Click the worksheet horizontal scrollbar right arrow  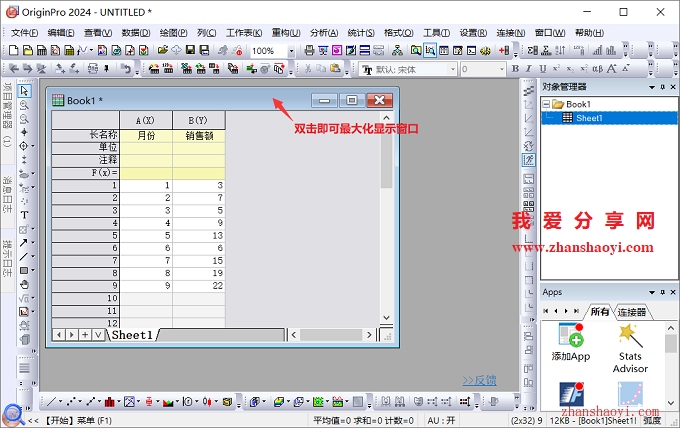click(x=369, y=335)
